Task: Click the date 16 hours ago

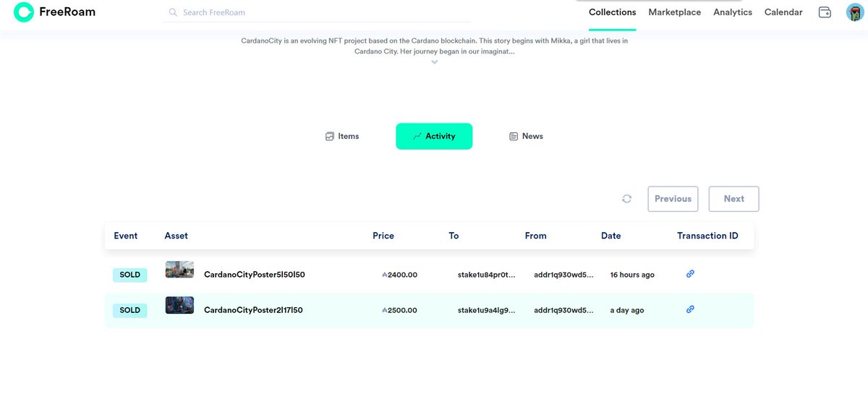Action: pos(632,275)
